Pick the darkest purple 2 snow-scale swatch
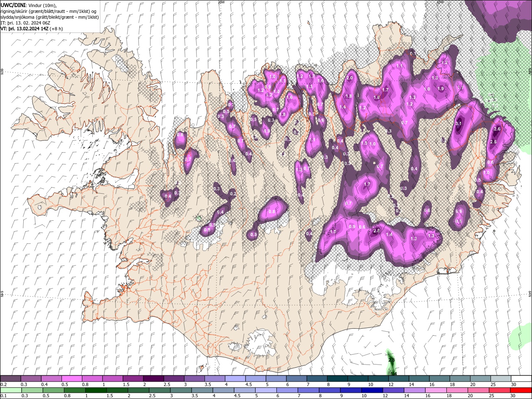Screen dimensions: 532x399 click(x=153, y=379)
